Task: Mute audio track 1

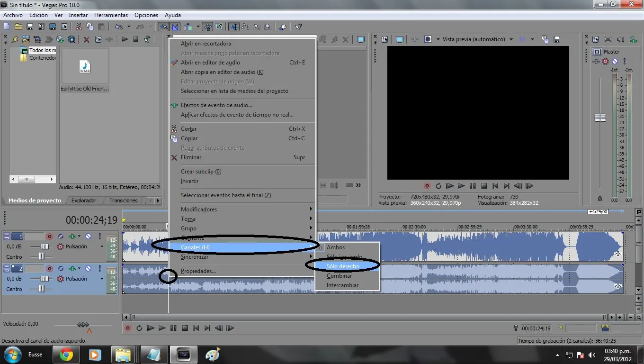Action: (88, 236)
